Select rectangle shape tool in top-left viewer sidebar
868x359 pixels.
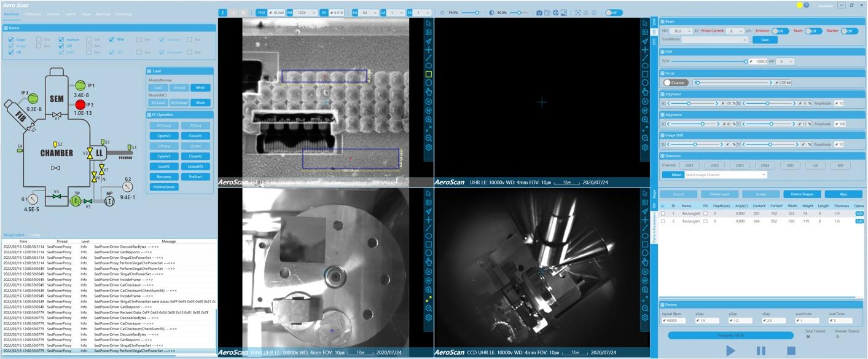(x=429, y=74)
